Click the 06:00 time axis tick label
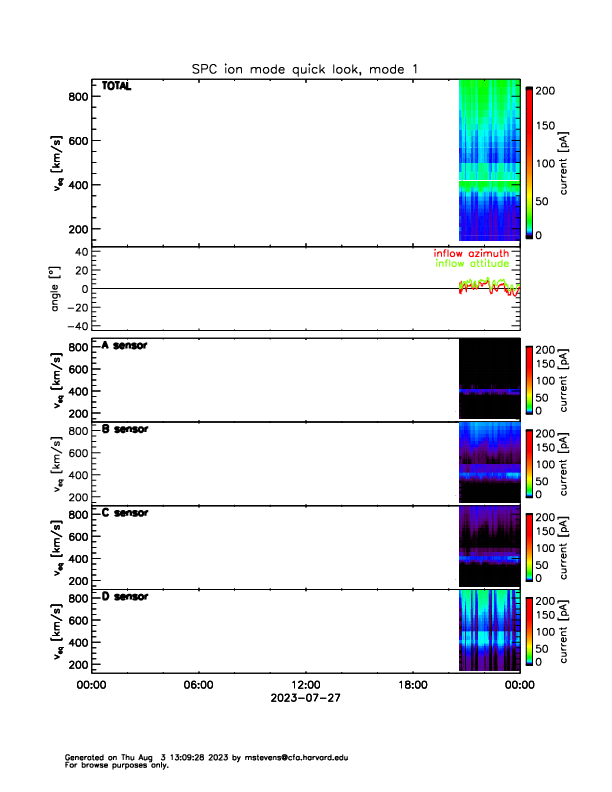 tap(198, 685)
